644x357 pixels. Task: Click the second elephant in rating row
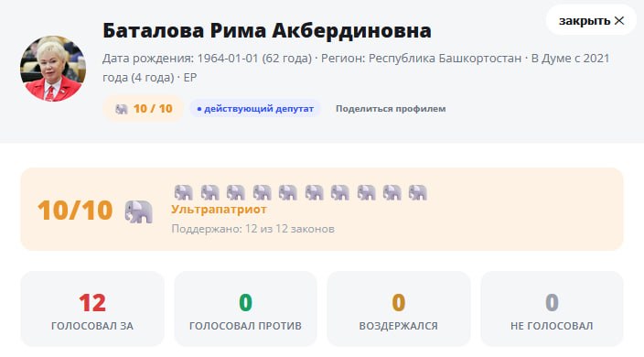point(209,192)
